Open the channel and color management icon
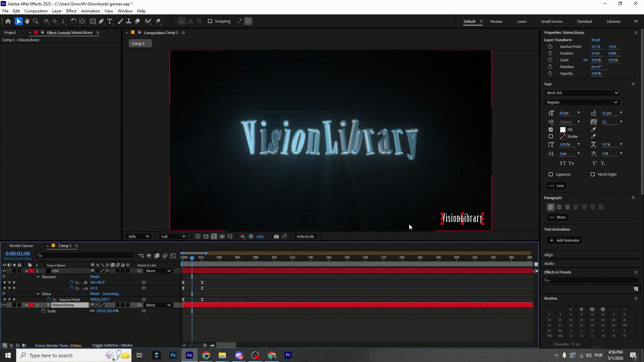644x362 pixels. pos(243,237)
